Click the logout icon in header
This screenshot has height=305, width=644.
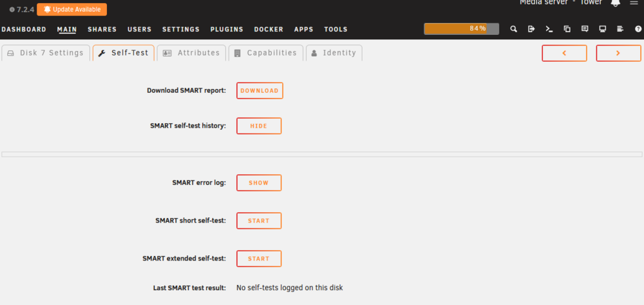click(x=531, y=29)
